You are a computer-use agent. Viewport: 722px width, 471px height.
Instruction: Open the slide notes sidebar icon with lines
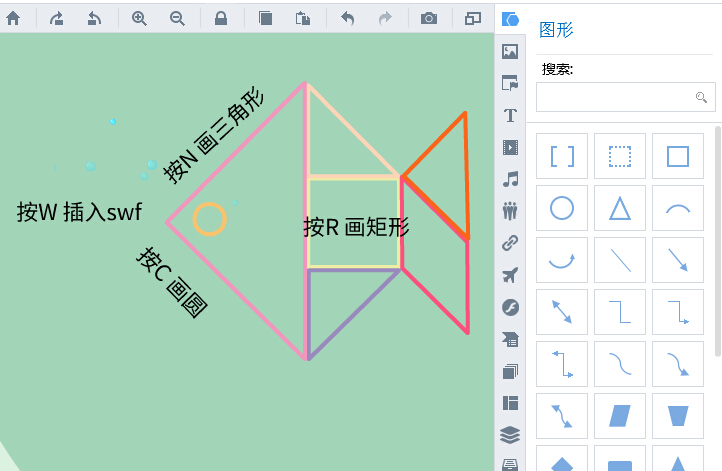510,339
